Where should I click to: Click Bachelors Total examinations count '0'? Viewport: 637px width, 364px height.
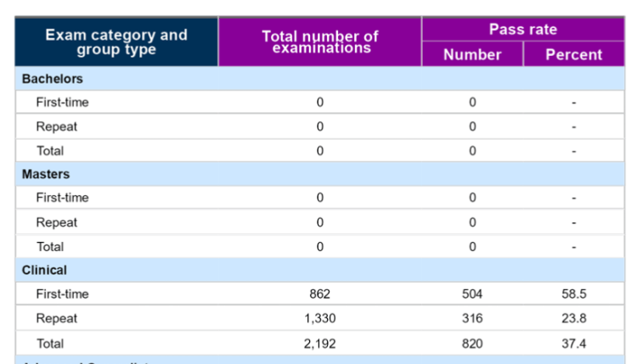tap(320, 151)
